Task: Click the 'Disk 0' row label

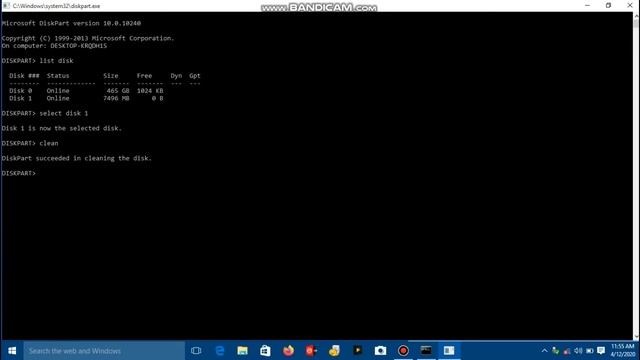Action: [x=20, y=91]
